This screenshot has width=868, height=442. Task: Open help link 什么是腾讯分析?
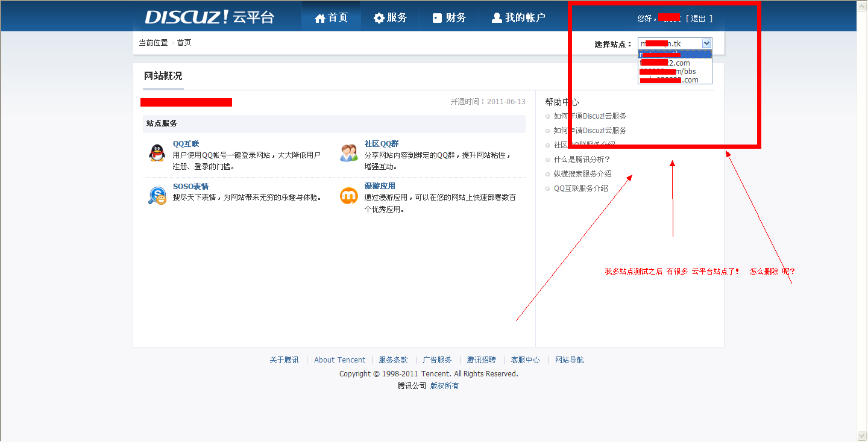[x=582, y=160]
